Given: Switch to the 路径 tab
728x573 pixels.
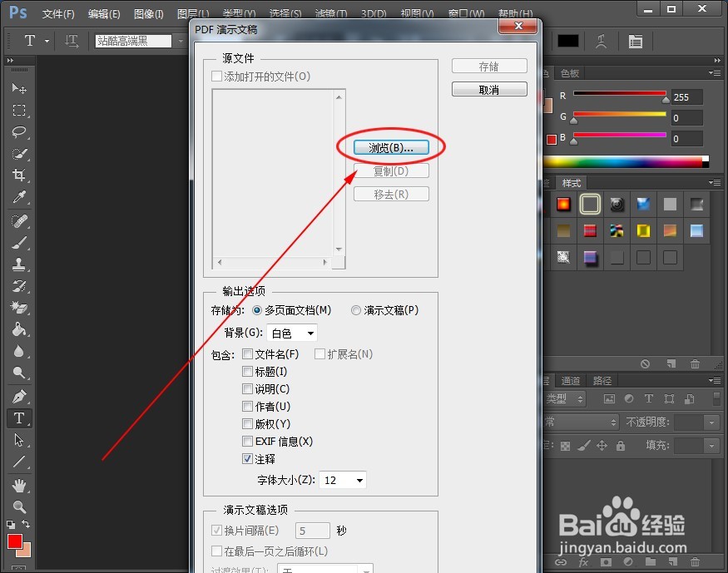Looking at the screenshot, I should pos(602,380).
